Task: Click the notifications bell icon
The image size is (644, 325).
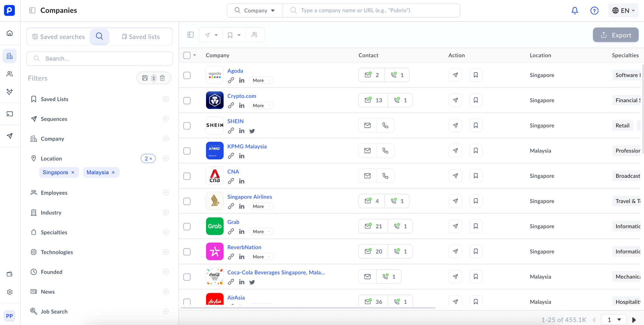Action: coord(575,11)
